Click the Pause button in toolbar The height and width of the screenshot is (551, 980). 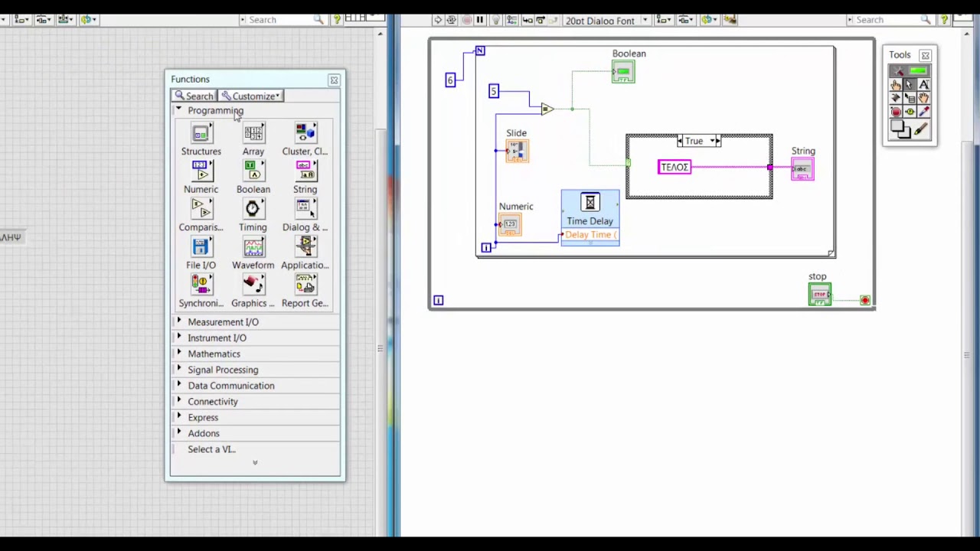point(479,20)
